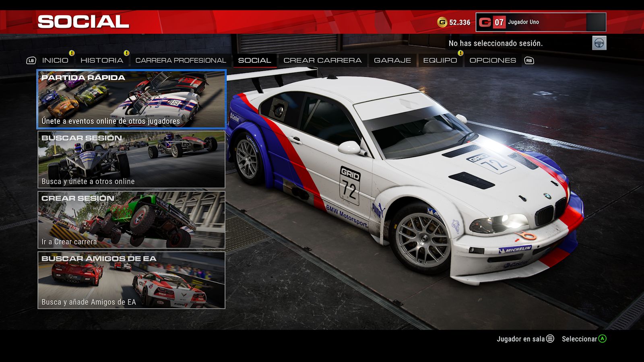644x362 pixels.
Task: Click the alert badge above Equipo tab
Action: coord(460,53)
